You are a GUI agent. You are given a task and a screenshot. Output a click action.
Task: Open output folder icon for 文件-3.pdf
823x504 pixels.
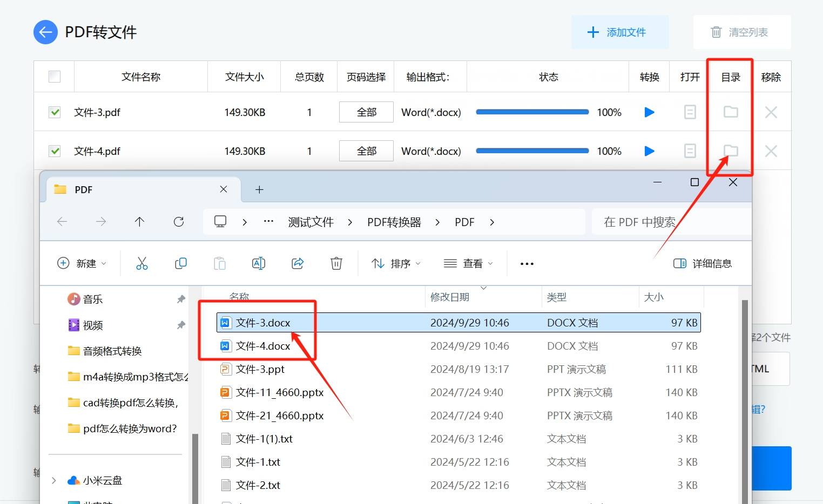click(x=731, y=112)
